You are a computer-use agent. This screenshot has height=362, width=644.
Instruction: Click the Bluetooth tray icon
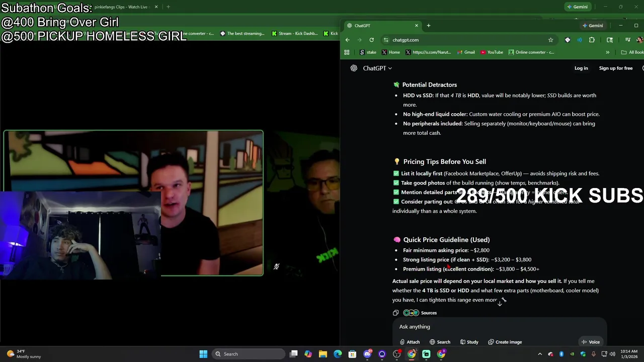point(561,354)
